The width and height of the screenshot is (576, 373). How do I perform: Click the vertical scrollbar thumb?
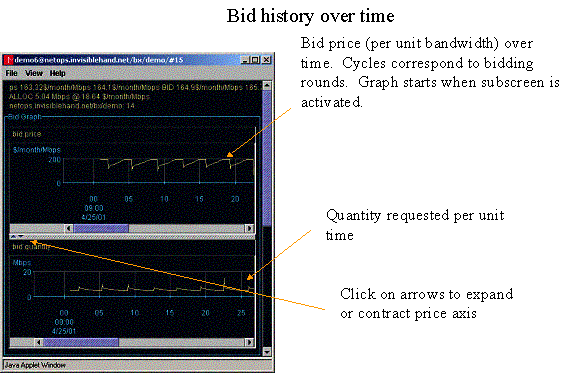[267, 158]
